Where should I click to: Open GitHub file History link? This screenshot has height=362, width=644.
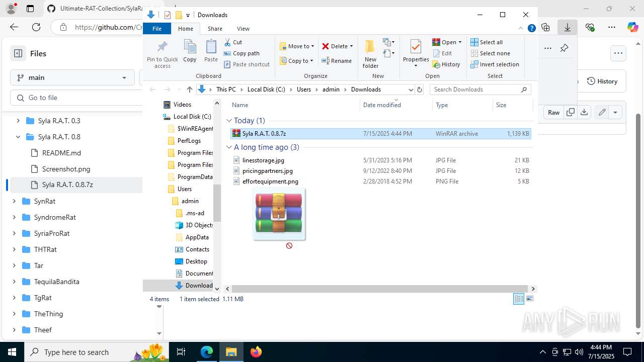coord(602,81)
